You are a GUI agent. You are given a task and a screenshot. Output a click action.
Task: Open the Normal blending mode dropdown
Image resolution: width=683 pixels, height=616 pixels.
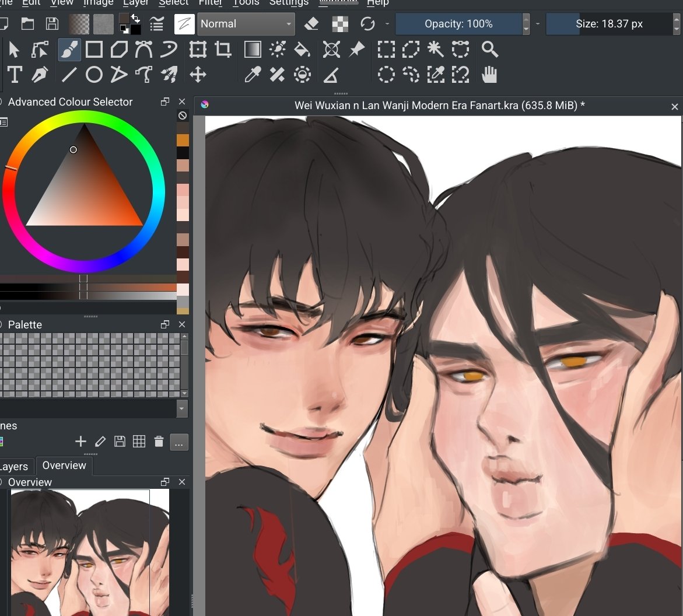pos(246,23)
